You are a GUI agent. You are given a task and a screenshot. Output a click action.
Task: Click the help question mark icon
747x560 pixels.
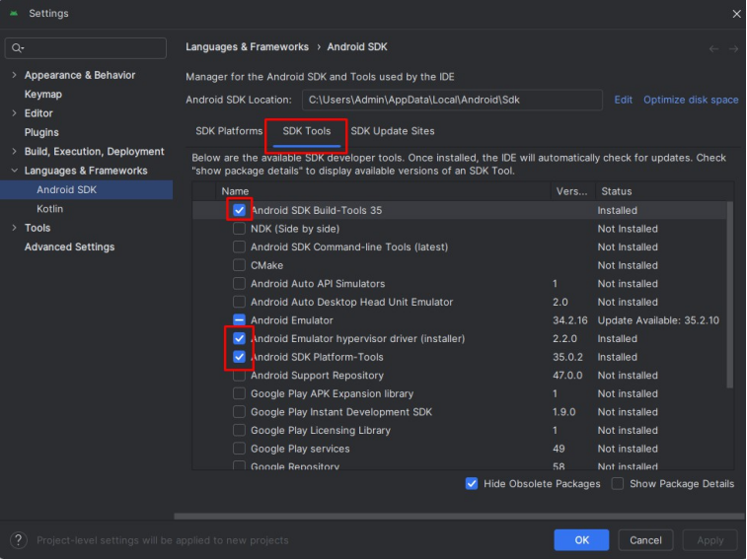[x=18, y=540]
